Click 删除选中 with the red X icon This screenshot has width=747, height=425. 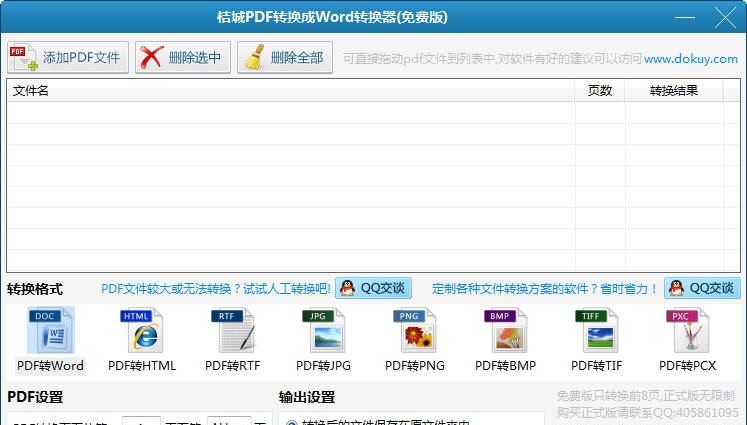183,57
